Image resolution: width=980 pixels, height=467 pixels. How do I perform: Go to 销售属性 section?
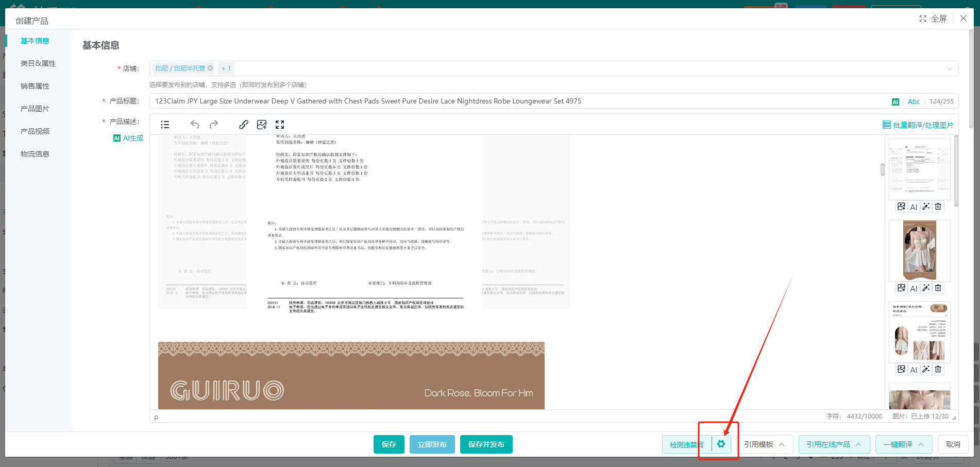pyautogui.click(x=35, y=86)
